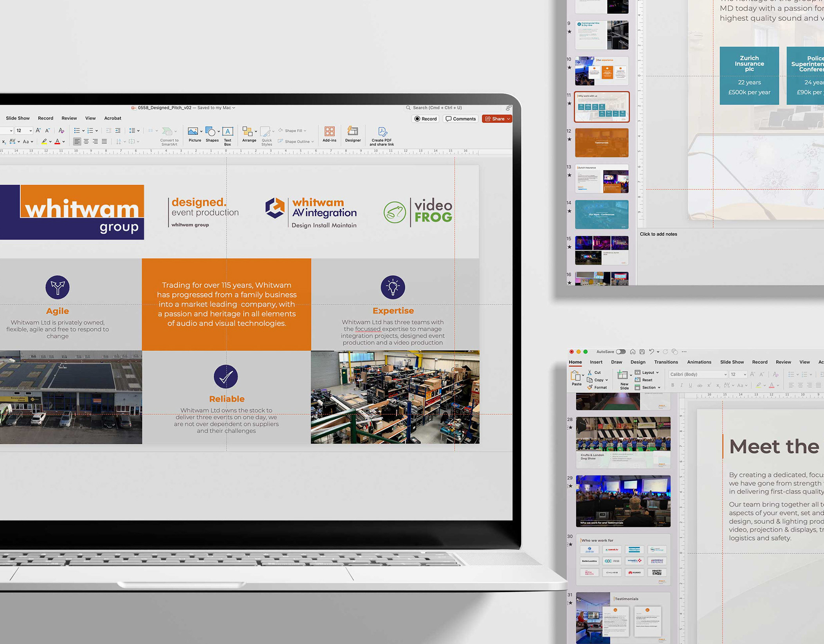
Task: Expand the Share button arrow
Action: [508, 119]
